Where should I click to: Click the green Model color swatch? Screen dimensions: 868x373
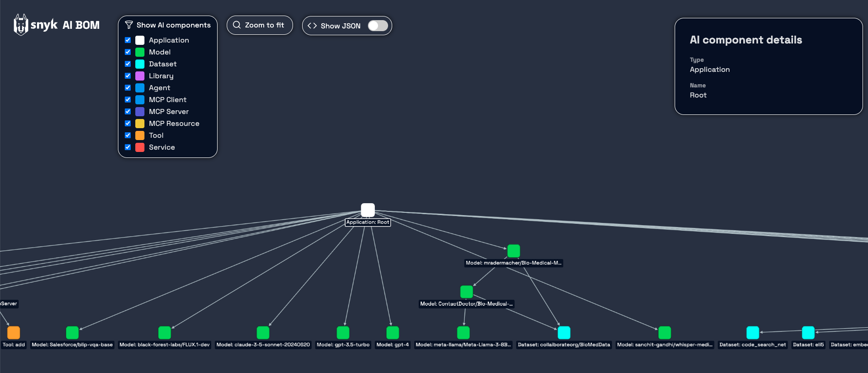point(140,52)
